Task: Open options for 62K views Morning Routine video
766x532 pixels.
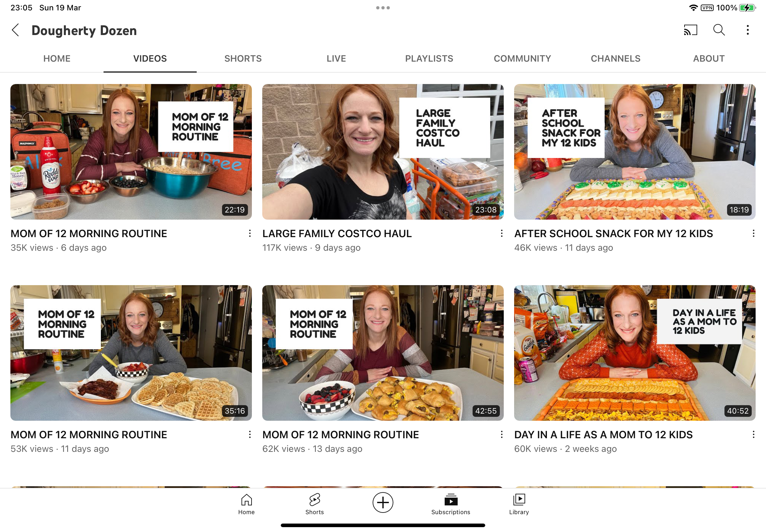Action: coord(501,434)
